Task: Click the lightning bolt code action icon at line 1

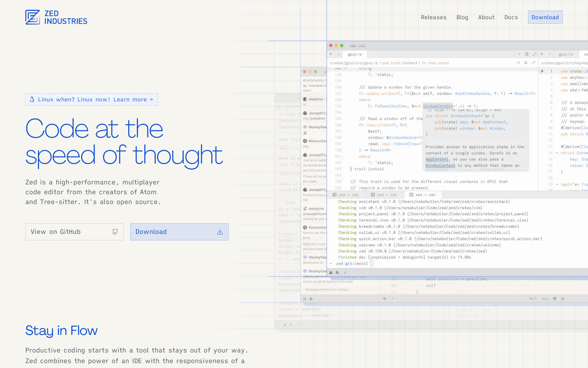Action: click(x=542, y=71)
